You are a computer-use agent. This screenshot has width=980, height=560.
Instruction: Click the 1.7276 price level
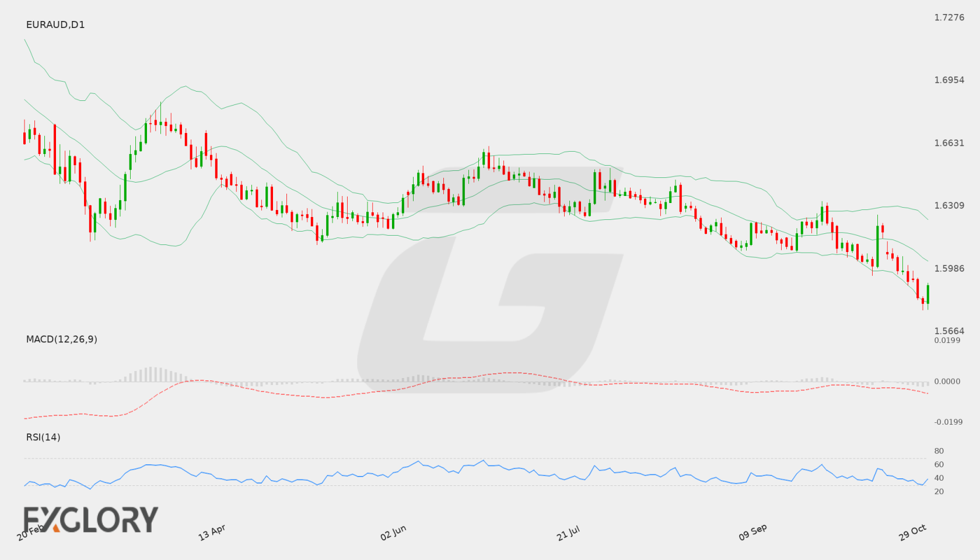[x=949, y=17]
